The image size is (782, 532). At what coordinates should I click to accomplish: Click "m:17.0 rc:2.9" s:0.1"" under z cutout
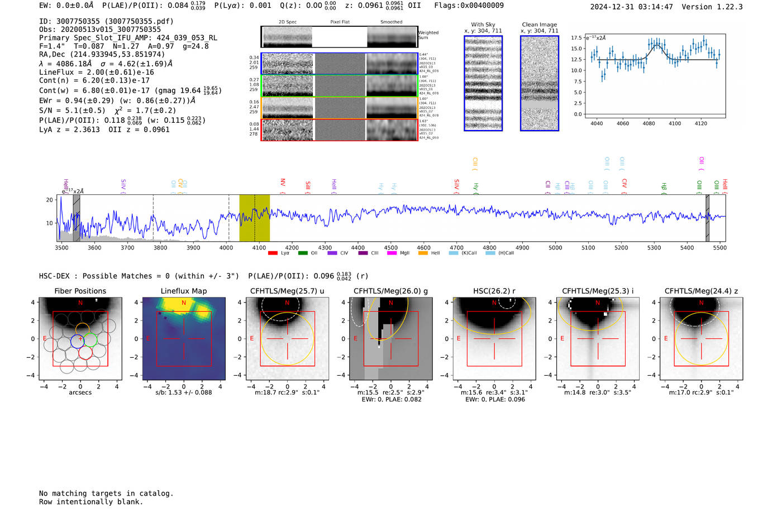(x=702, y=392)
